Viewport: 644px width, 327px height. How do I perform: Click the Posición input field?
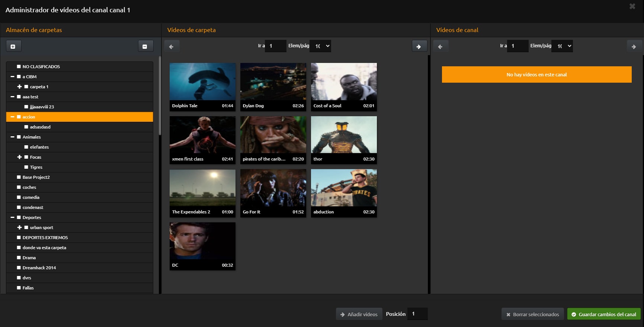click(x=417, y=314)
